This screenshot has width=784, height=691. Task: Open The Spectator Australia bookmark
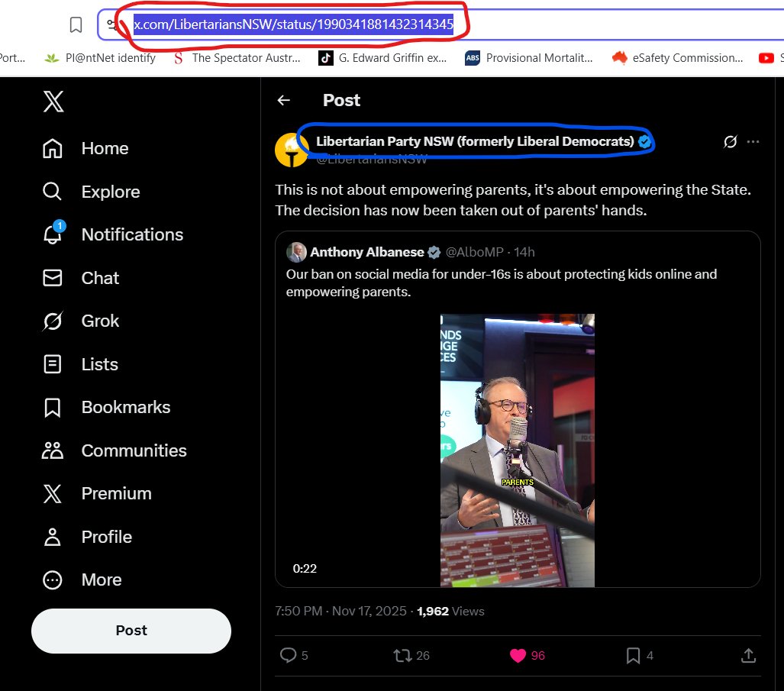pyautogui.click(x=237, y=58)
